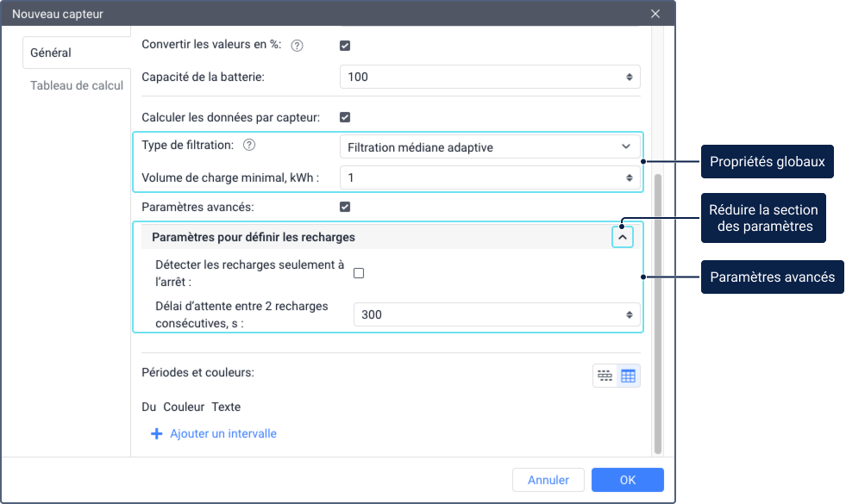This screenshot has height=504, width=846.
Task: Enable Détecter les recharges seulement à l'arrêt
Action: [359, 273]
